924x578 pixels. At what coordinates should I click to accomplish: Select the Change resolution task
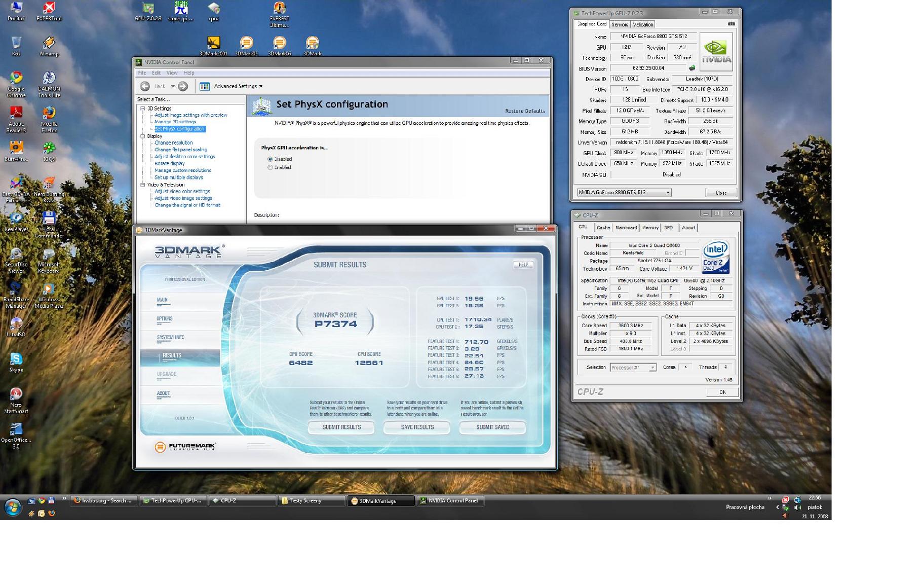173,143
